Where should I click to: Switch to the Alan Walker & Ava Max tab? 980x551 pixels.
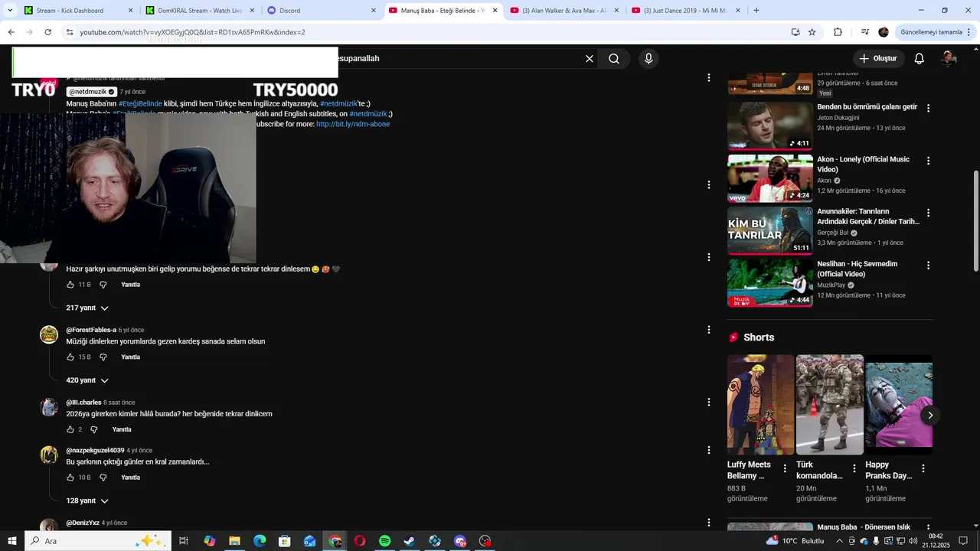[563, 11]
